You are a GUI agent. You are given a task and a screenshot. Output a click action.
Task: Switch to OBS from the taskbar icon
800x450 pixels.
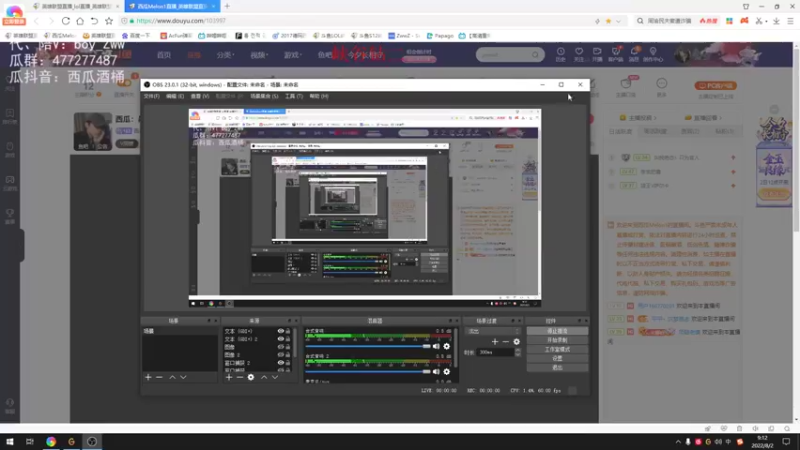click(92, 441)
